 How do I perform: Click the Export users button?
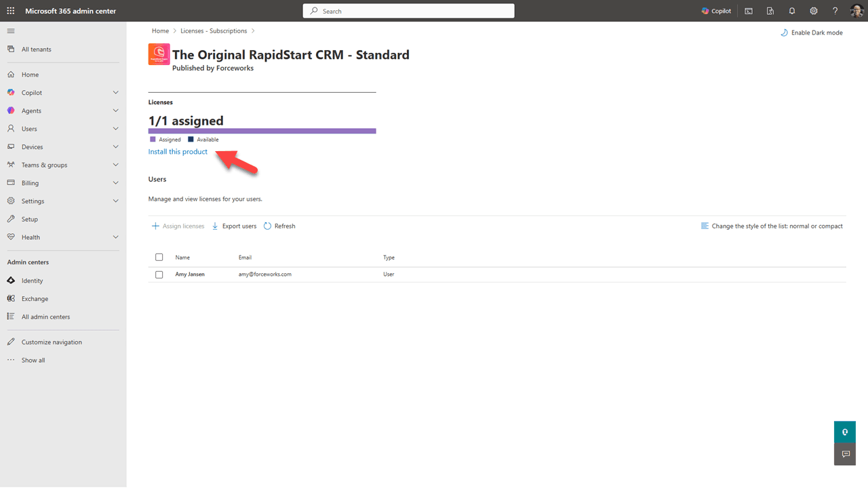point(235,226)
